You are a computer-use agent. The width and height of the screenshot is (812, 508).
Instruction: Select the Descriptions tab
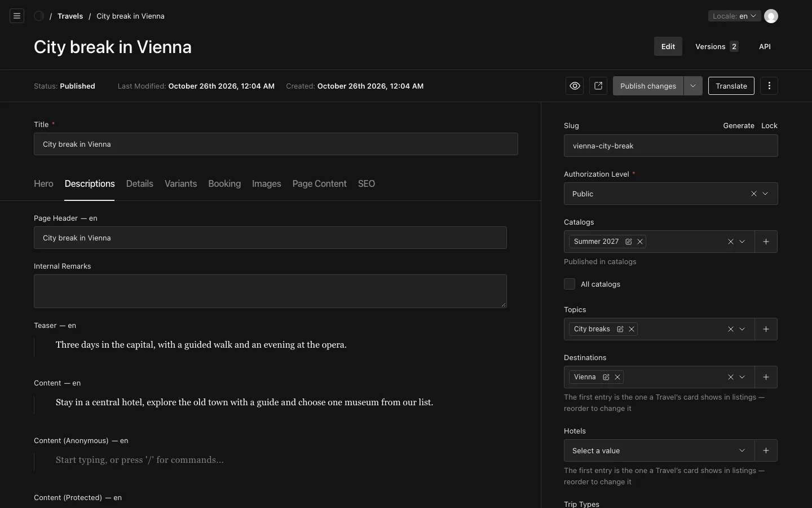[x=90, y=183]
